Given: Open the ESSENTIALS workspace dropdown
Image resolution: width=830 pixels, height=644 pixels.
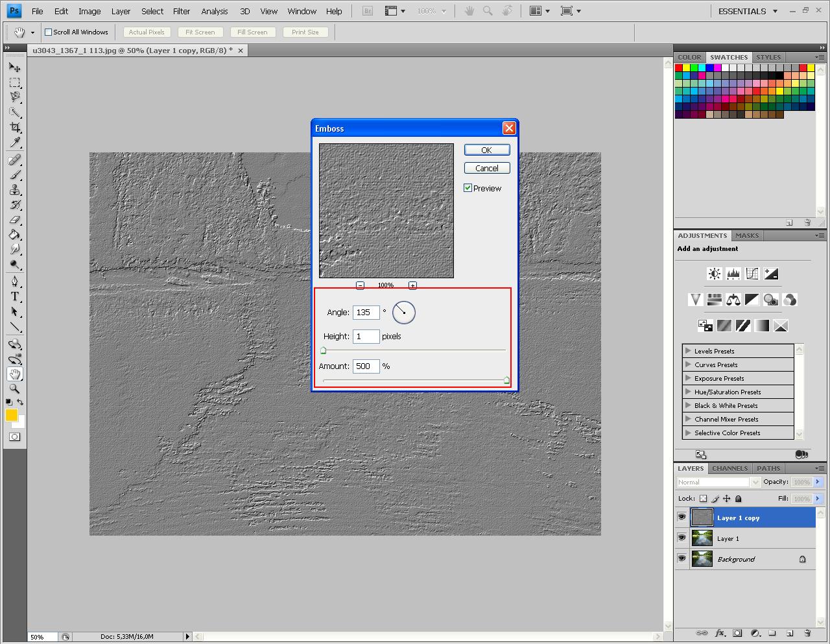Looking at the screenshot, I should 748,11.
